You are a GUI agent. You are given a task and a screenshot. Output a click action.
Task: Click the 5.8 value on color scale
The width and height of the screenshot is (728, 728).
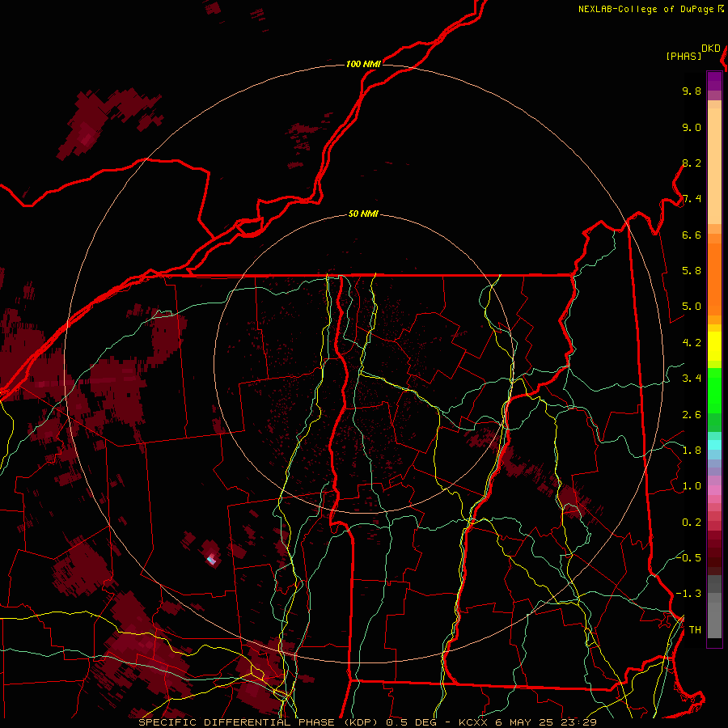(692, 271)
